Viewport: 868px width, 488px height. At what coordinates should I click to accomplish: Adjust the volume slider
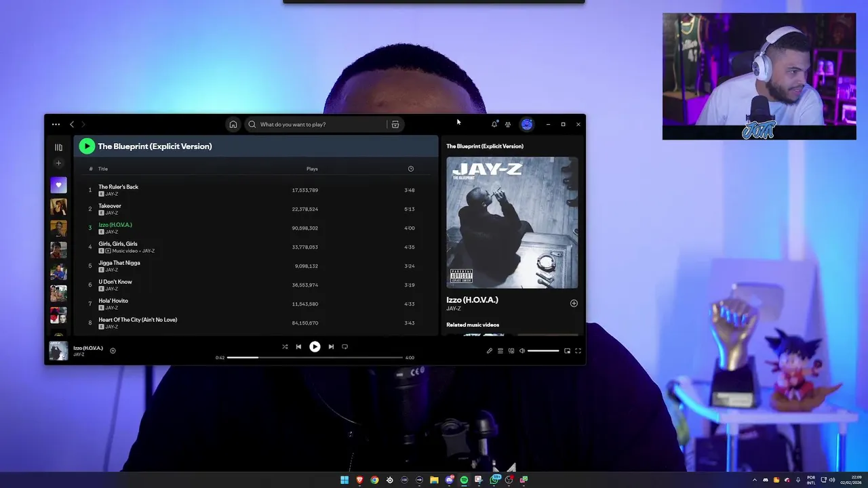[x=543, y=351]
